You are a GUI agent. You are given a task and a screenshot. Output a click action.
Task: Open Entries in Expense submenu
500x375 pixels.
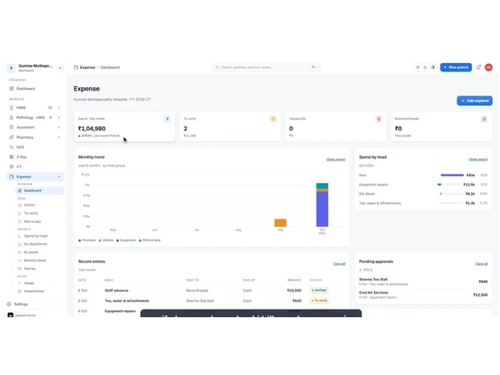coord(29,205)
